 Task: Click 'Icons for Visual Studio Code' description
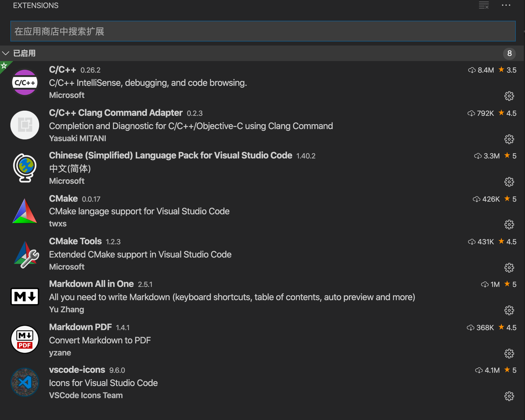click(103, 383)
